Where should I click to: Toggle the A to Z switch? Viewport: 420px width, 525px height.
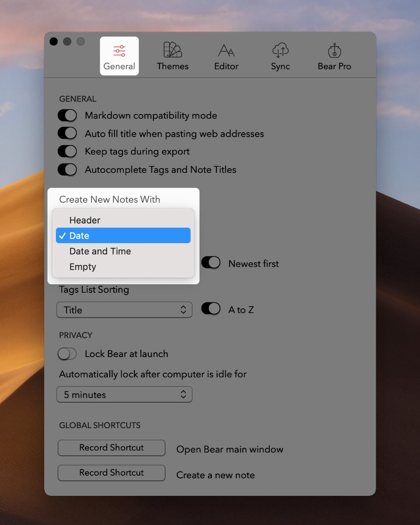click(211, 309)
